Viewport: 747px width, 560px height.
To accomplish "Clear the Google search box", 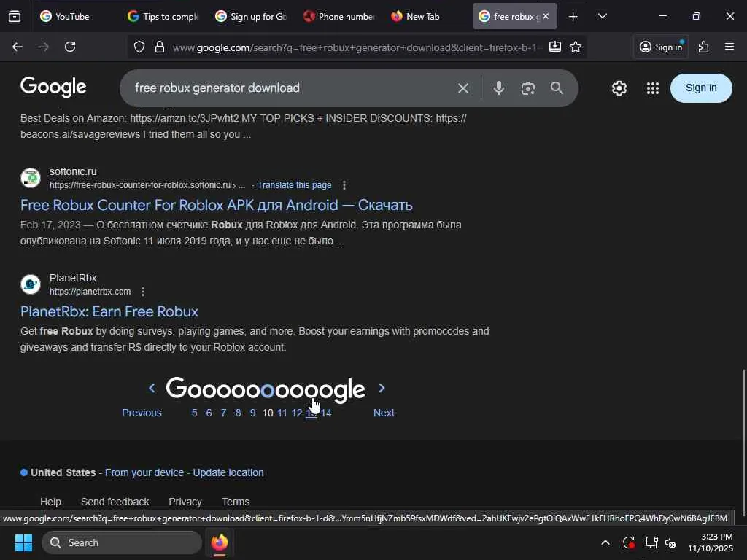I will [463, 88].
